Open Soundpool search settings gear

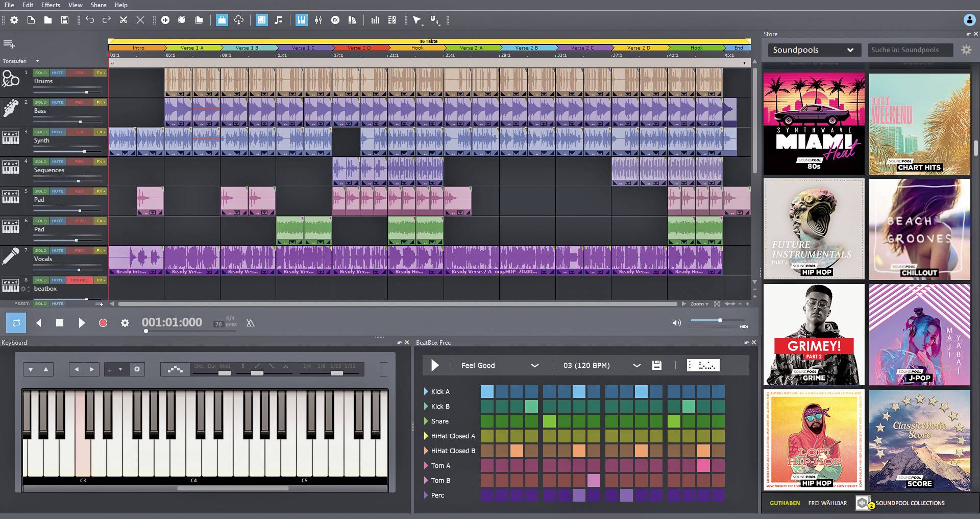click(967, 50)
